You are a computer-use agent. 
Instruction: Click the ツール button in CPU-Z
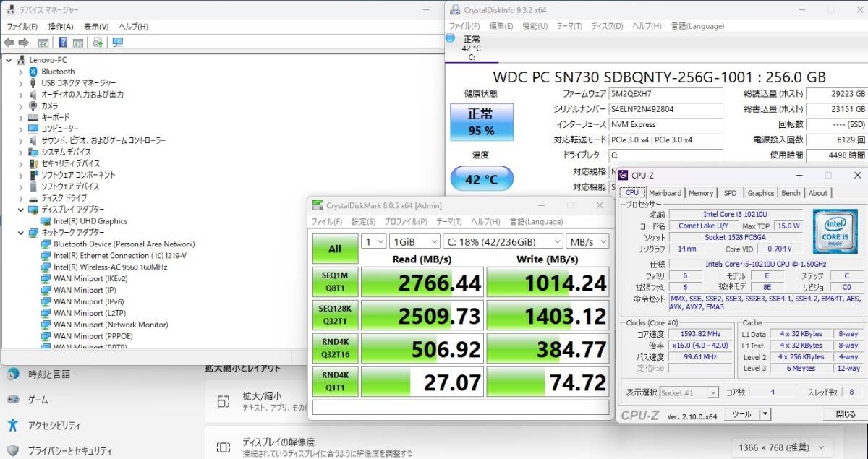click(x=742, y=414)
